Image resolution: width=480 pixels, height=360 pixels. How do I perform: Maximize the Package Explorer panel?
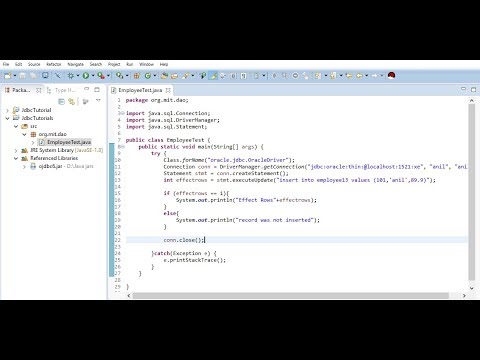97,89
